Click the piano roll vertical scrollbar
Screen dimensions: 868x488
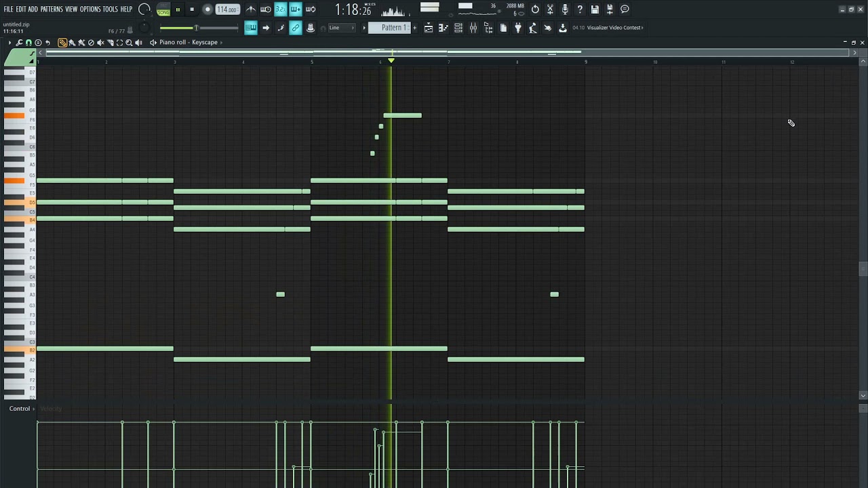(863, 269)
